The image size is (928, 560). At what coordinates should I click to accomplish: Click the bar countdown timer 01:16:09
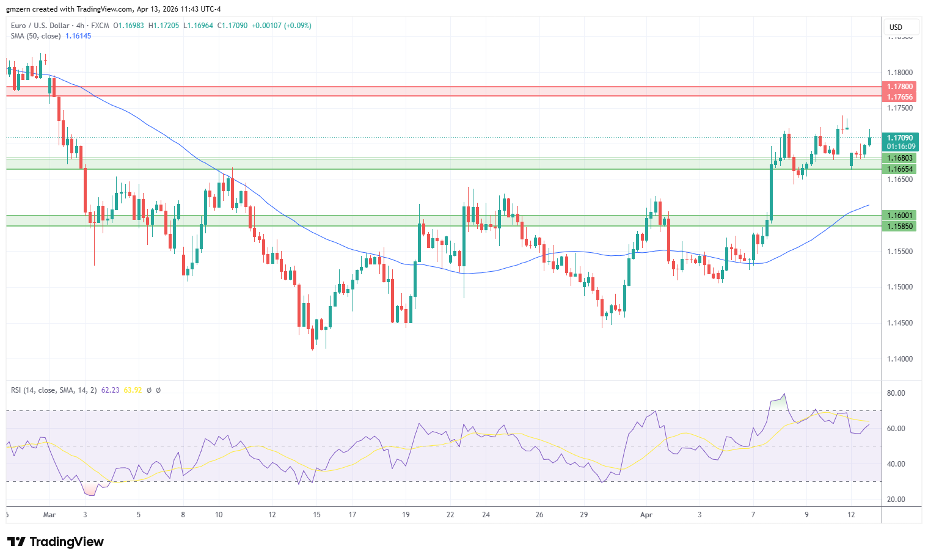click(x=901, y=147)
